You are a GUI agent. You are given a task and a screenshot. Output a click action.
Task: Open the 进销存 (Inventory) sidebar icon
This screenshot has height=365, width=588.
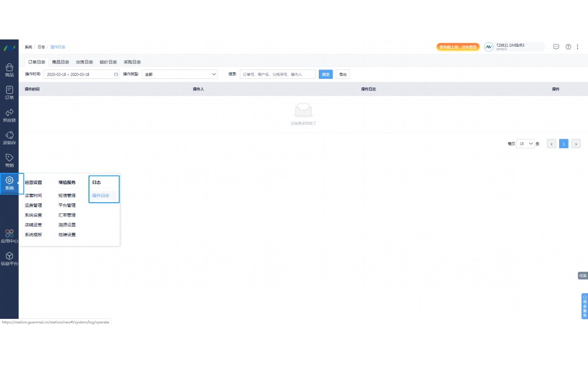point(9,138)
